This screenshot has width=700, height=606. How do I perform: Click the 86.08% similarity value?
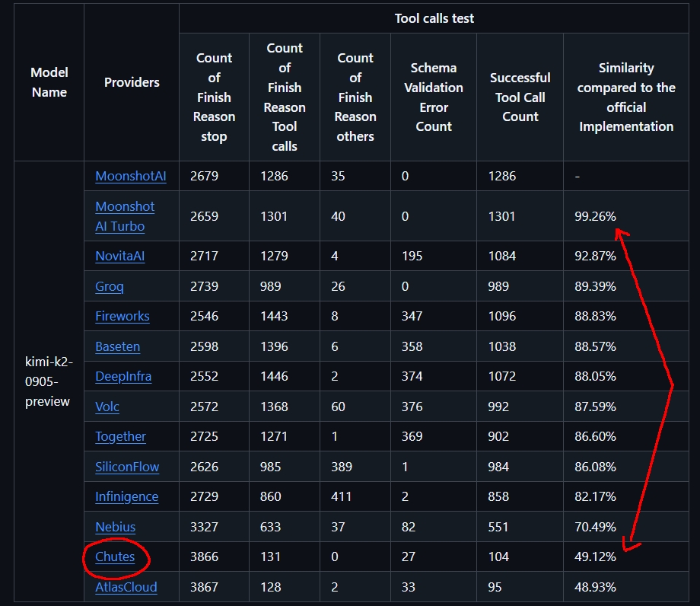595,467
